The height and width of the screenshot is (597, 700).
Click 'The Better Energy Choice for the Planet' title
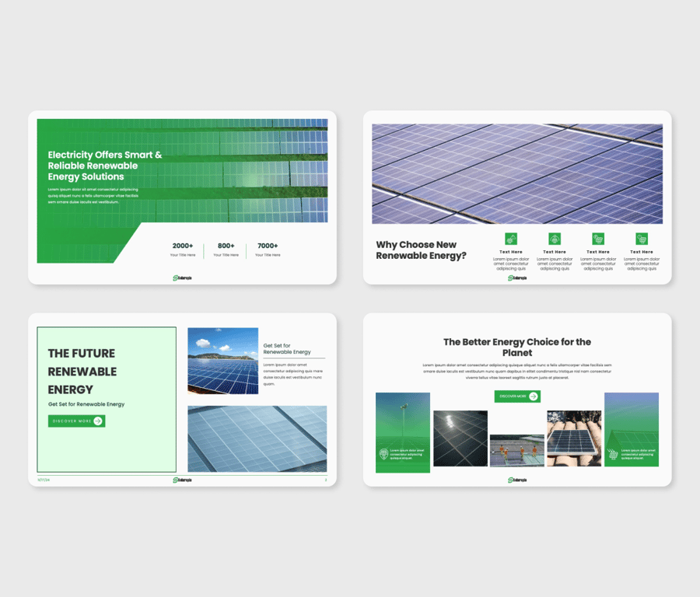point(517,347)
